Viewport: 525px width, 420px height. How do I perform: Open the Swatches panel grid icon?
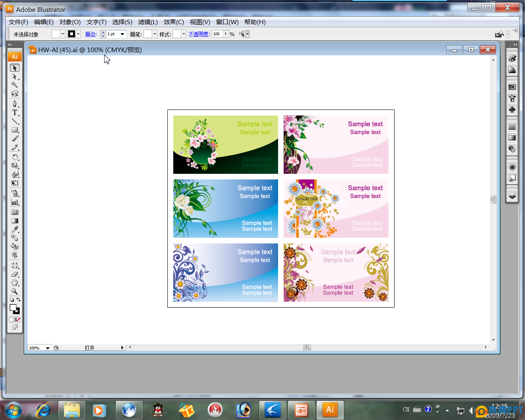[x=512, y=87]
